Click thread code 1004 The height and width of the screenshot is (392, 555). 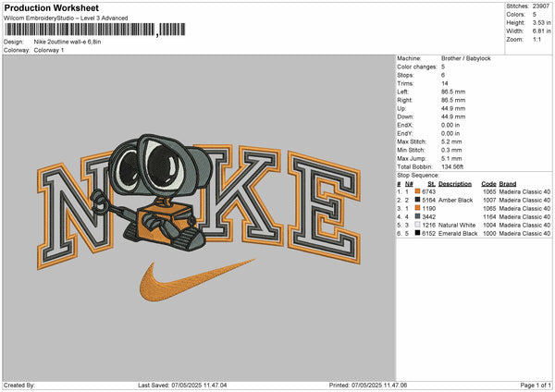(x=489, y=225)
